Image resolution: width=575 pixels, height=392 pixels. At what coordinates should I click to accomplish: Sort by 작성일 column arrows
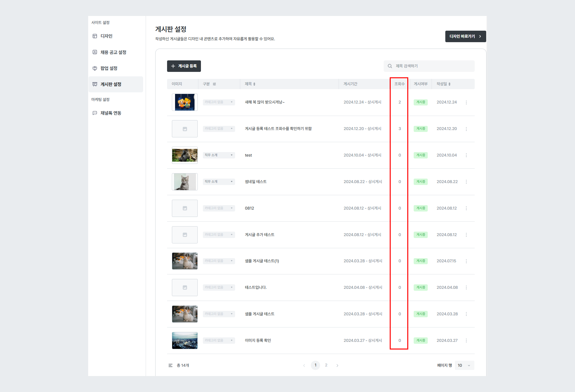point(449,84)
